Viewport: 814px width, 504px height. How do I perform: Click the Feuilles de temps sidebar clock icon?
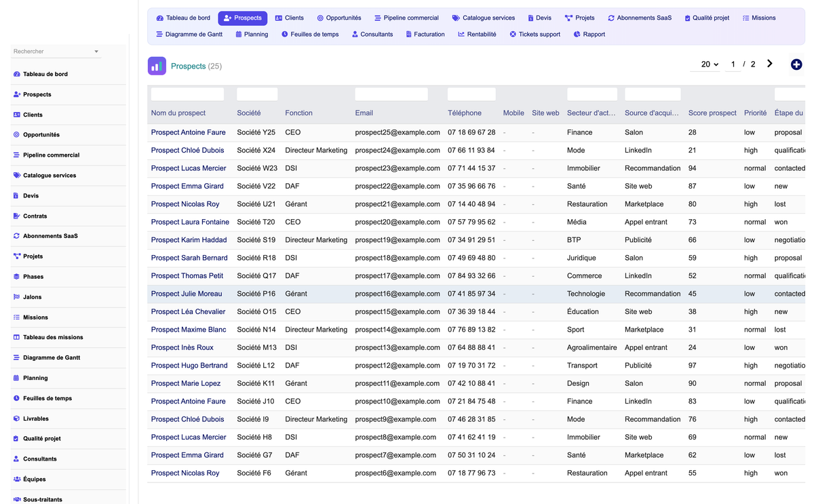click(x=17, y=398)
